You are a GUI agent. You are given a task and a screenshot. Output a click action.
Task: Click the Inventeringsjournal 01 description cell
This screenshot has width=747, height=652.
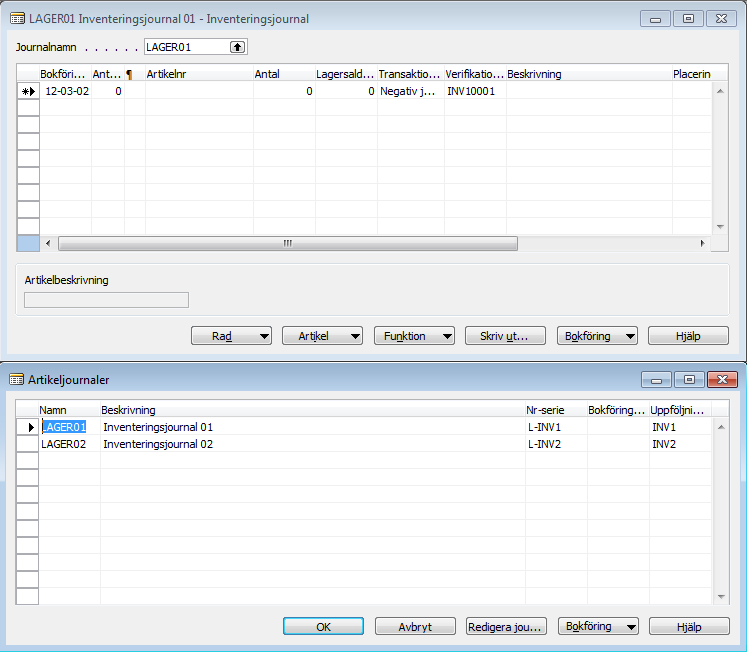313,427
